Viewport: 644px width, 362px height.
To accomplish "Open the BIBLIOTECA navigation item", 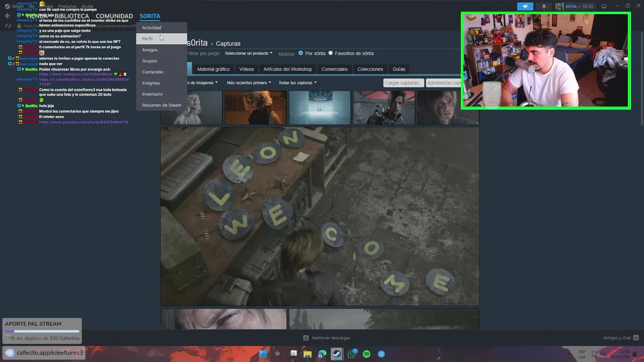I will 71,16.
